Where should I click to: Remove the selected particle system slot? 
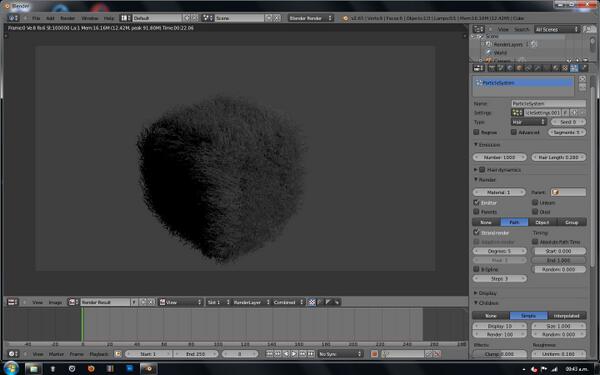coord(582,87)
